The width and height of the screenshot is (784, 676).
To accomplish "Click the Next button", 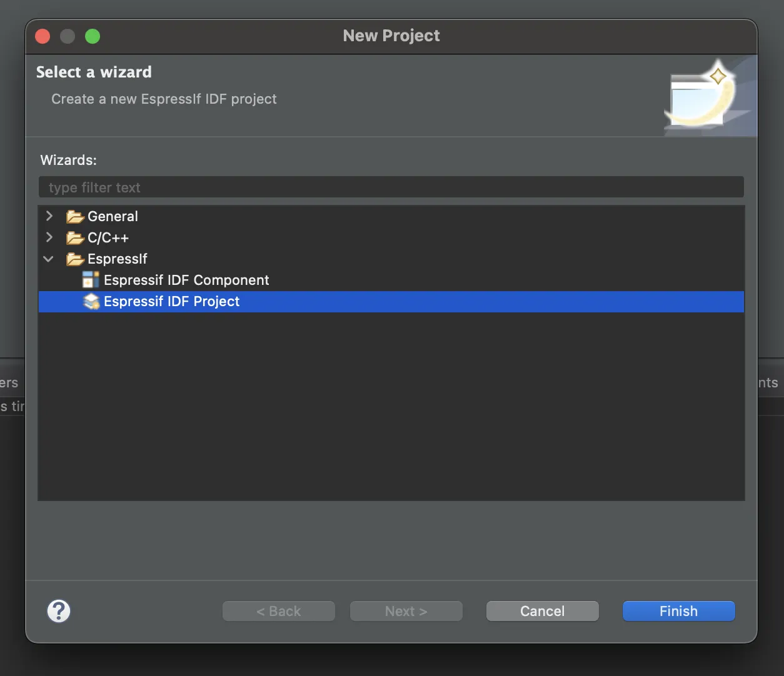I will click(406, 611).
